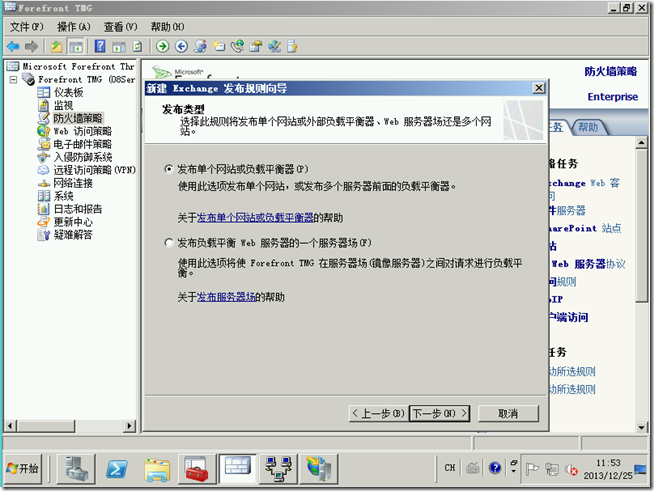Viewport: 654px width, 491px height.
Task: Click task pane scroll down arrow
Action: [x=641, y=427]
